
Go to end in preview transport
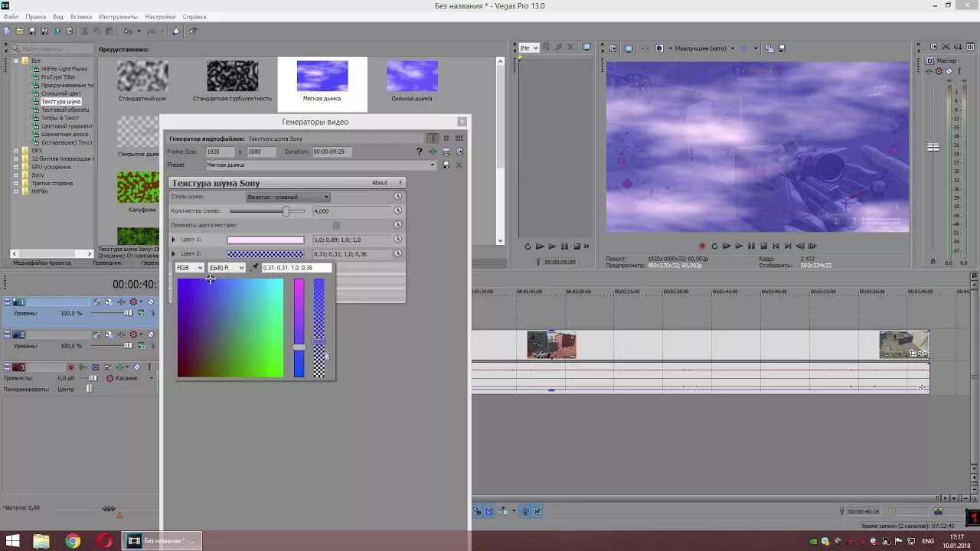tap(788, 246)
